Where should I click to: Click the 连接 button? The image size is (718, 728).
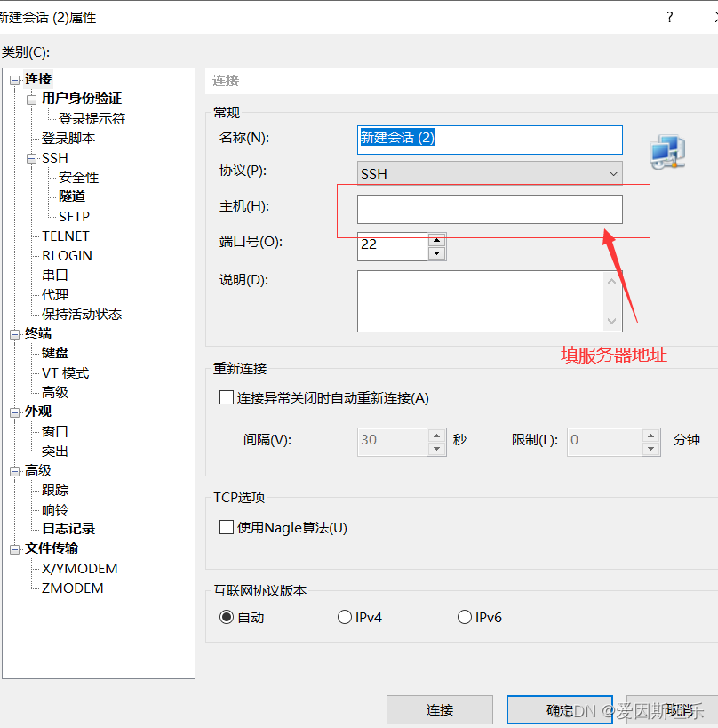tap(440, 709)
